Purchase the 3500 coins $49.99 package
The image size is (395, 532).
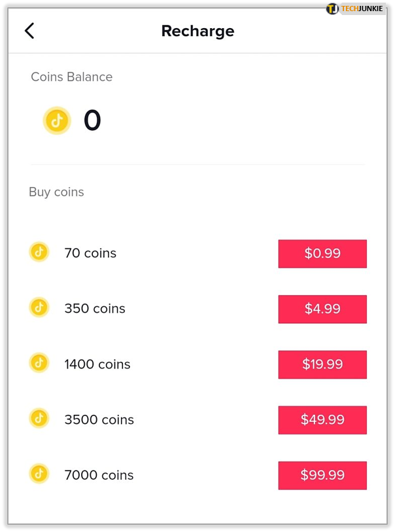[322, 419]
